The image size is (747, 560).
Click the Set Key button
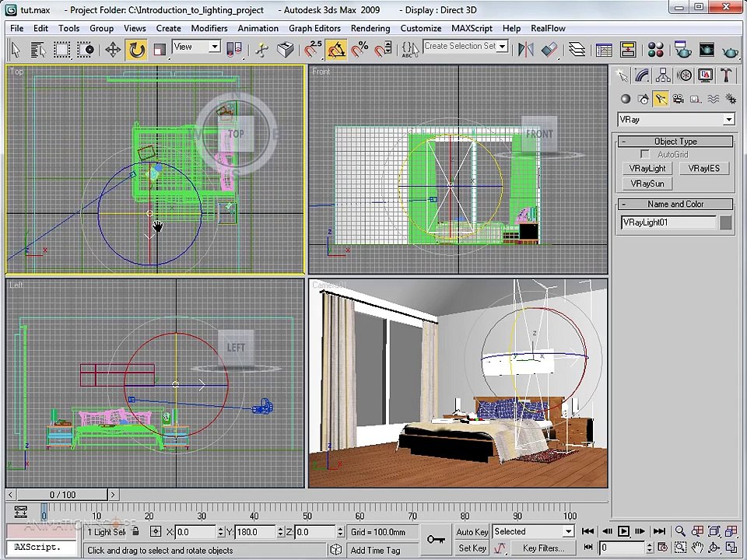tap(472, 548)
